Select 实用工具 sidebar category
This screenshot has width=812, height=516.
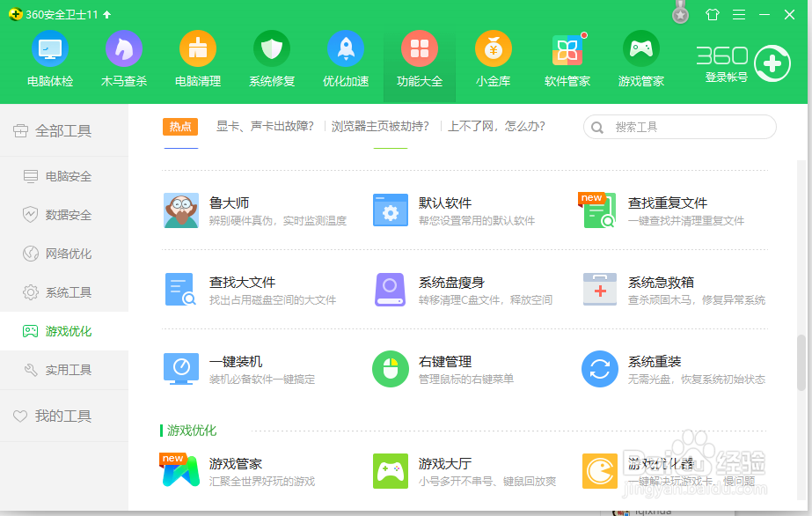[64, 370]
